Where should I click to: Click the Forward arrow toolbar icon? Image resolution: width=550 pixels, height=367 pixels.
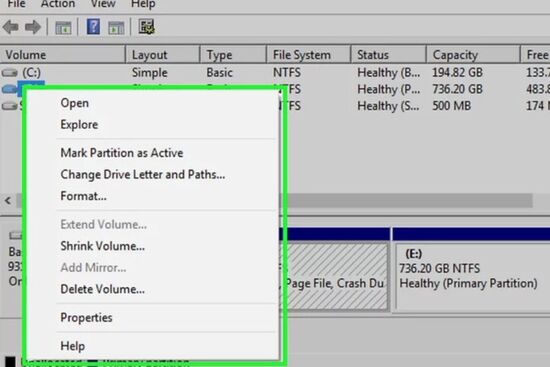(x=33, y=27)
